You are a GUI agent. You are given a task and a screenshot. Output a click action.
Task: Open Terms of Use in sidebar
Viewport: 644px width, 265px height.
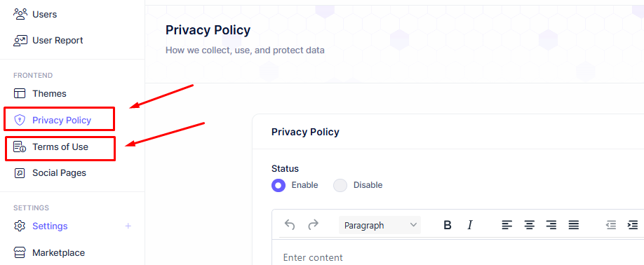(60, 147)
